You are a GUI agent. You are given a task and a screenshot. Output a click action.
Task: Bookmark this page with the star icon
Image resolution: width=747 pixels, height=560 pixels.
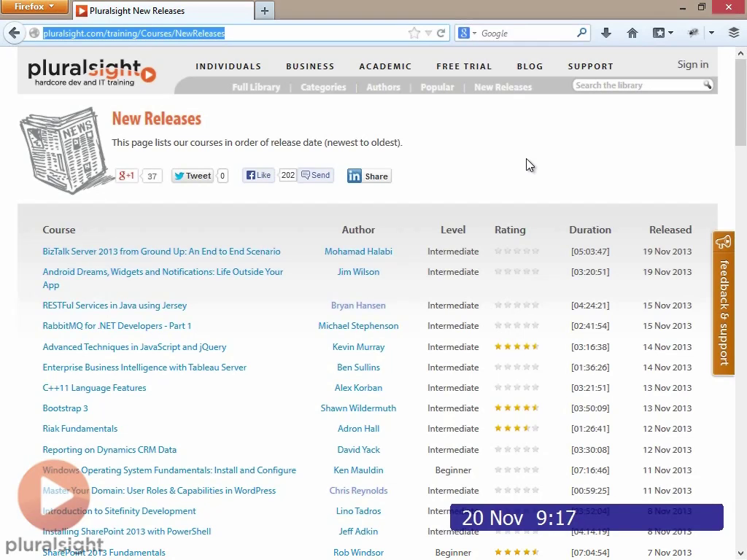point(414,33)
